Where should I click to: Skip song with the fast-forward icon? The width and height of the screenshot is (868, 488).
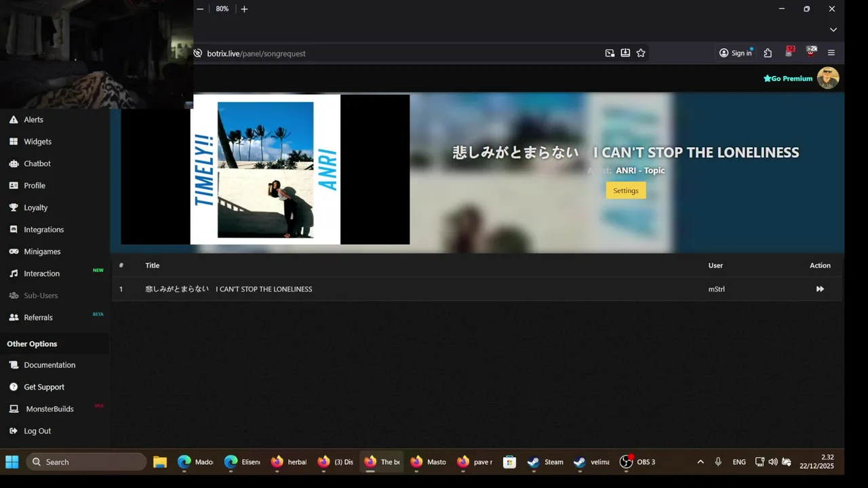(x=820, y=289)
